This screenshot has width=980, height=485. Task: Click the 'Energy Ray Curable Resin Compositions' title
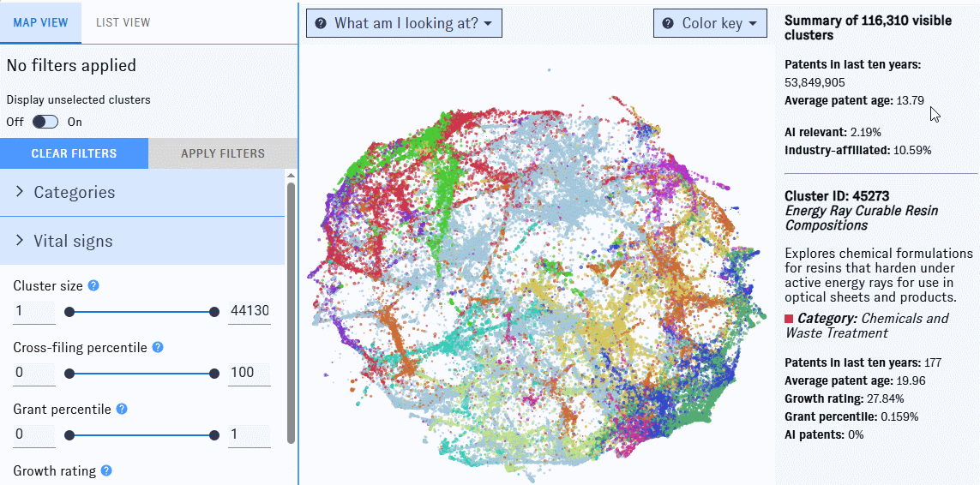862,219
